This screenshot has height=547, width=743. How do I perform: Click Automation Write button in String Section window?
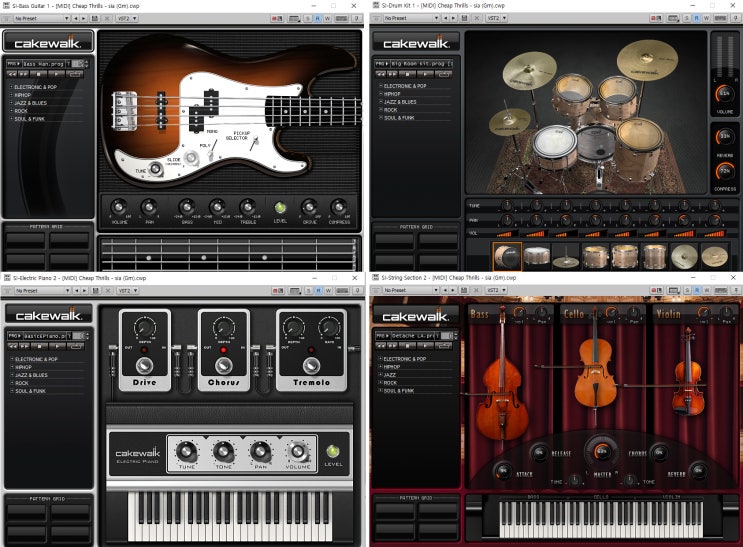tap(707, 290)
